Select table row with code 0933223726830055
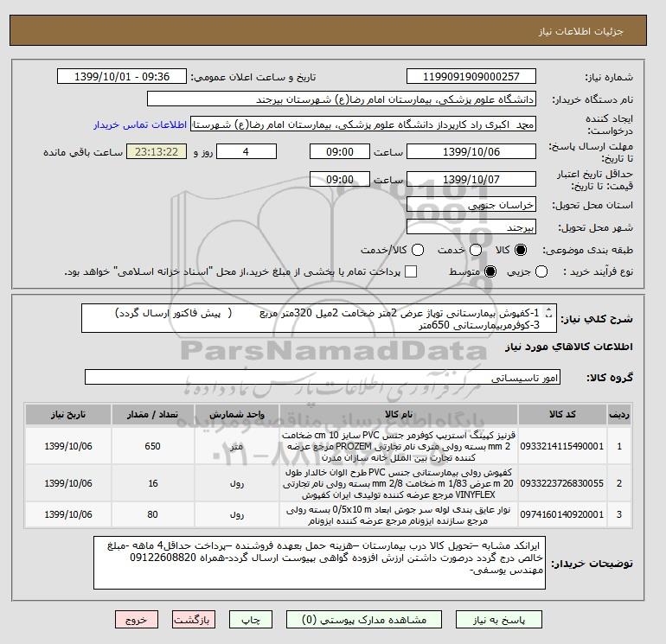This screenshot has width=666, height=644. tap(329, 483)
